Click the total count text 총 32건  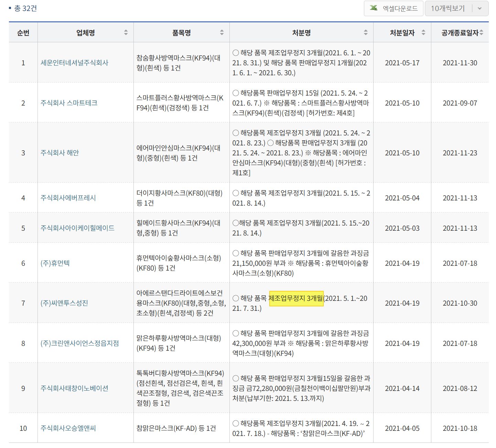(25, 8)
